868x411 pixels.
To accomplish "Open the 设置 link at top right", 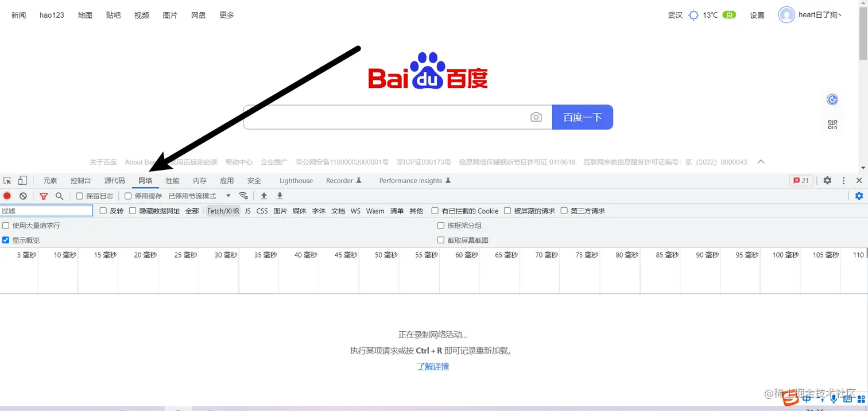I will coord(757,15).
